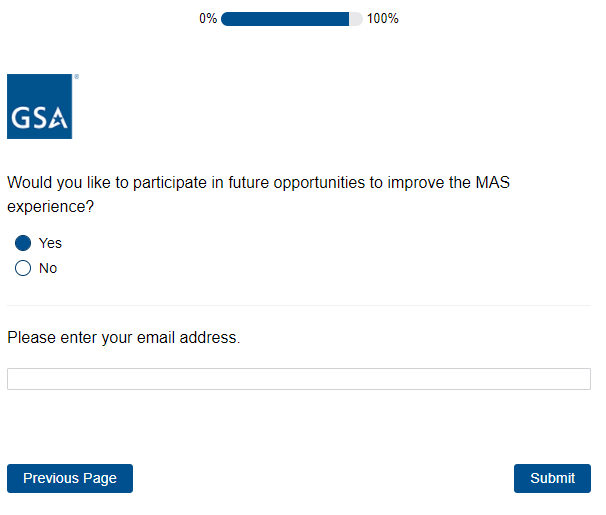Click the horizontal divider below the options
606x515 pixels.
pyautogui.click(x=298, y=305)
